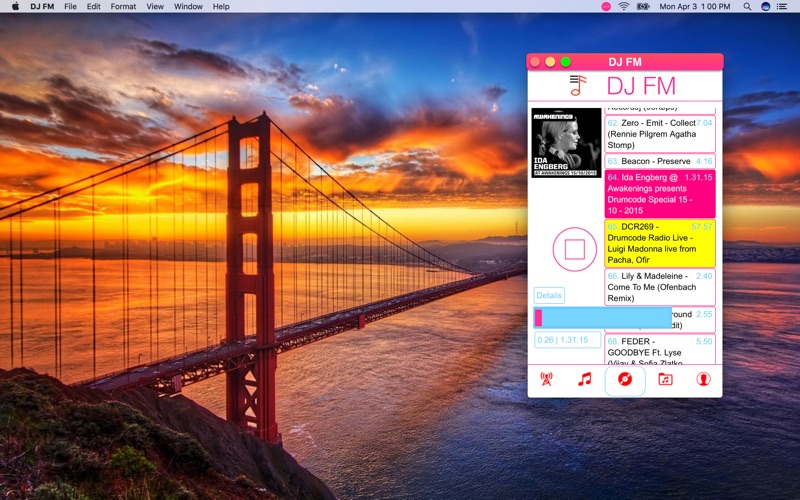Open Spotlight search

tap(747, 7)
